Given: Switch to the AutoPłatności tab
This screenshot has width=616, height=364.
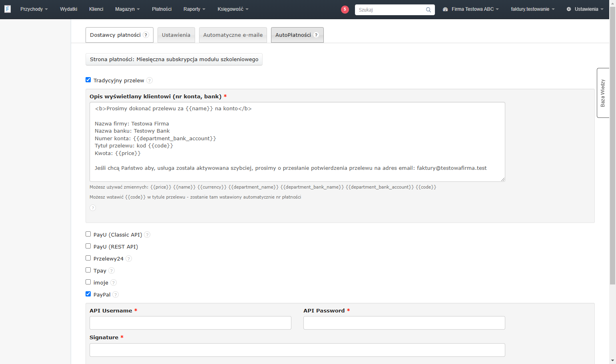Looking at the screenshot, I should tap(297, 35).
